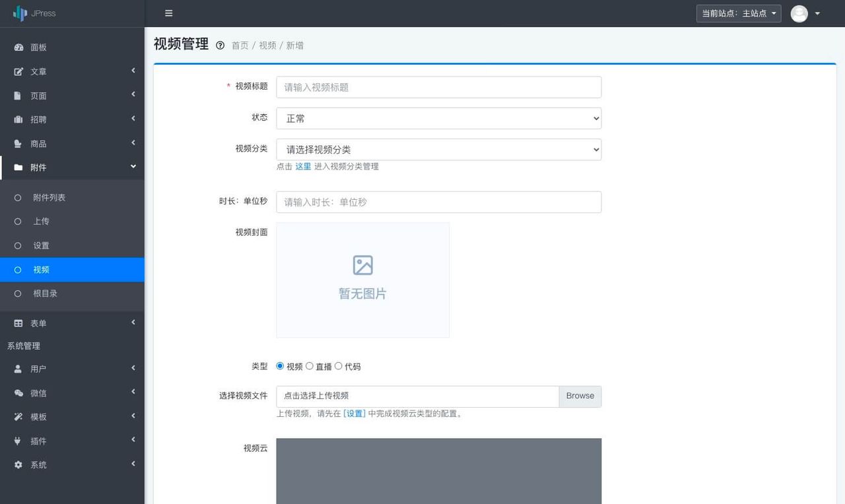The width and height of the screenshot is (845, 504).
Task: Open the 模板 templates icon
Action: click(18, 416)
